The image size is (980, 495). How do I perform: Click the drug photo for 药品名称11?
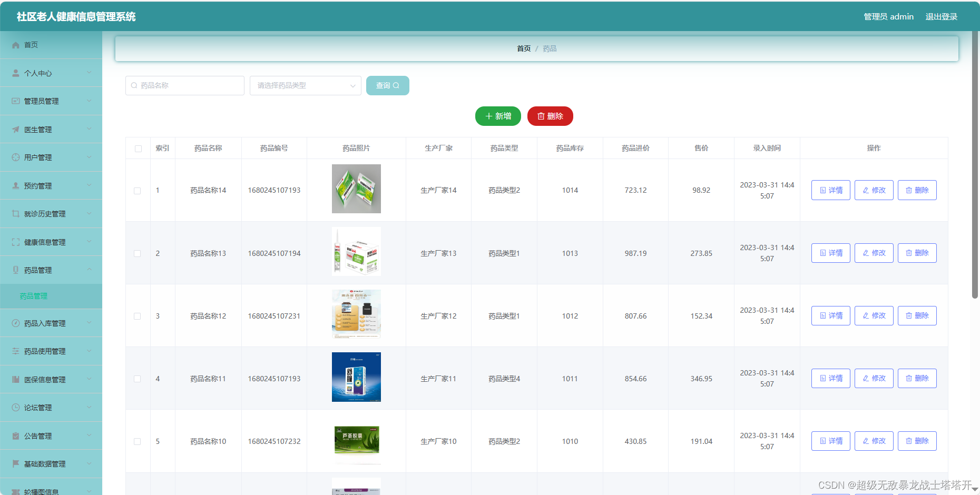click(x=356, y=377)
